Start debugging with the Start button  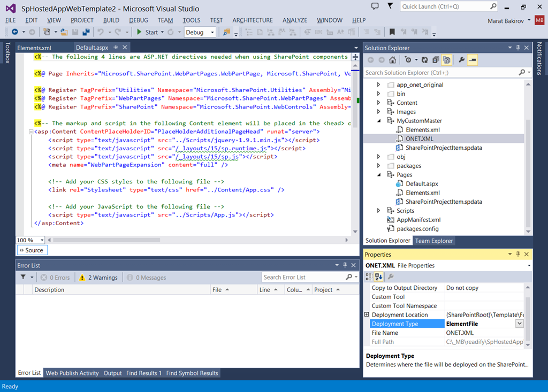click(148, 32)
